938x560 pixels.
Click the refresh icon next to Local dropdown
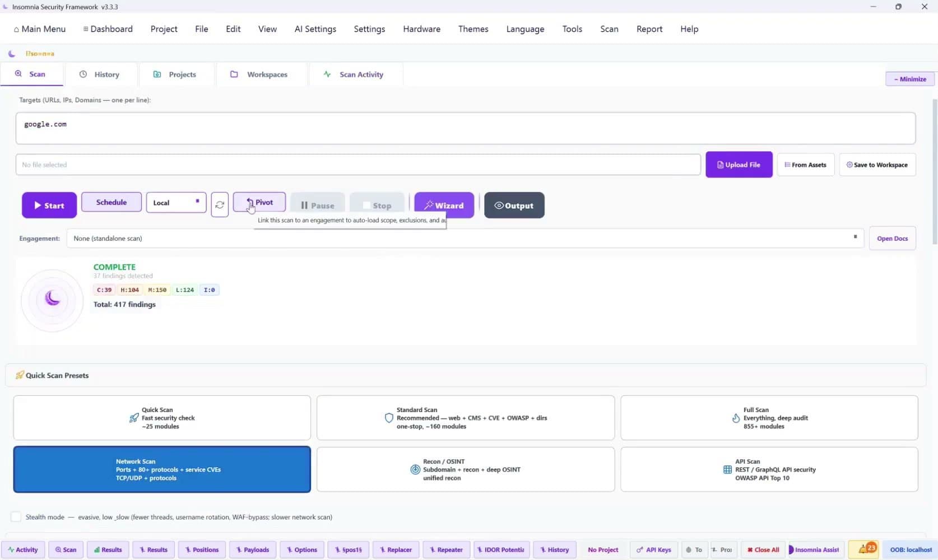click(220, 205)
